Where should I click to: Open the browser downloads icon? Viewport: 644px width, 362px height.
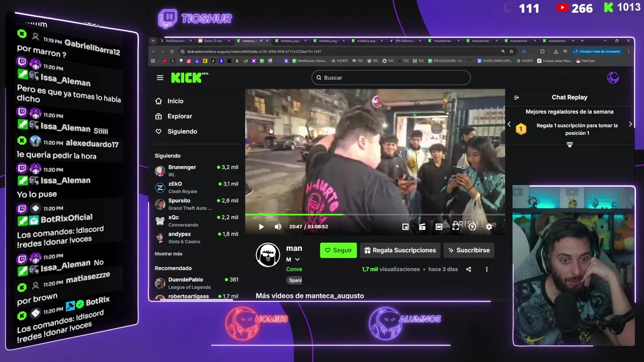(555, 51)
